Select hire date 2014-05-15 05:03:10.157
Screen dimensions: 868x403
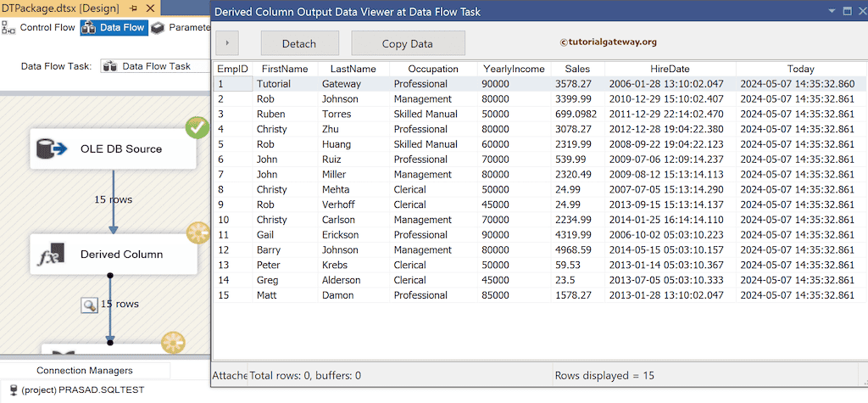pos(670,249)
